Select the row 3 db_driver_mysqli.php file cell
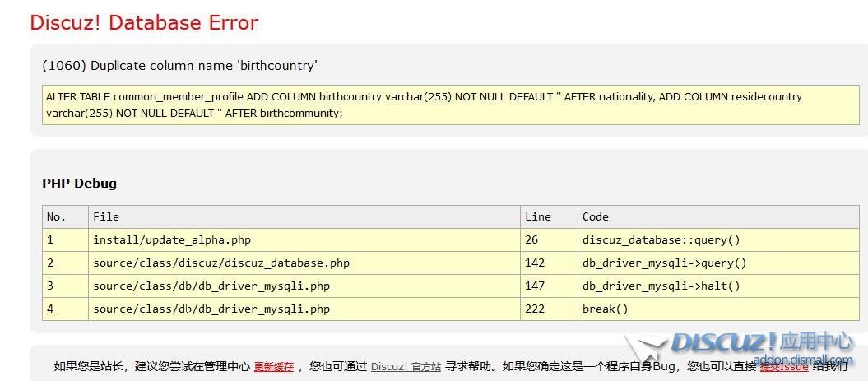This screenshot has height=381, width=868. point(304,286)
